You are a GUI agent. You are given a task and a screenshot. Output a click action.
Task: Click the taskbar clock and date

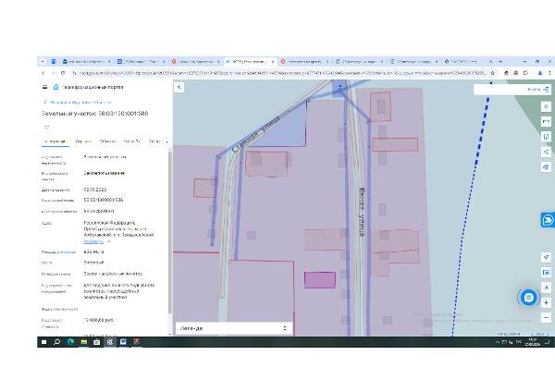click(x=533, y=342)
